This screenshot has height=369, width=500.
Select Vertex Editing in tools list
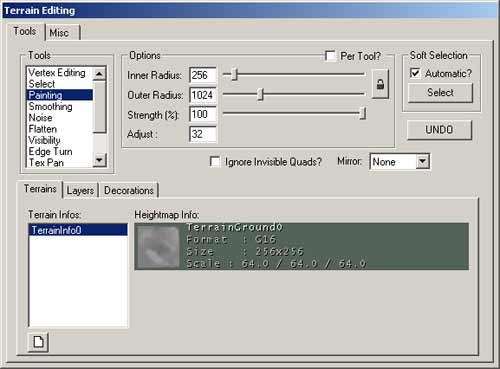[60, 73]
